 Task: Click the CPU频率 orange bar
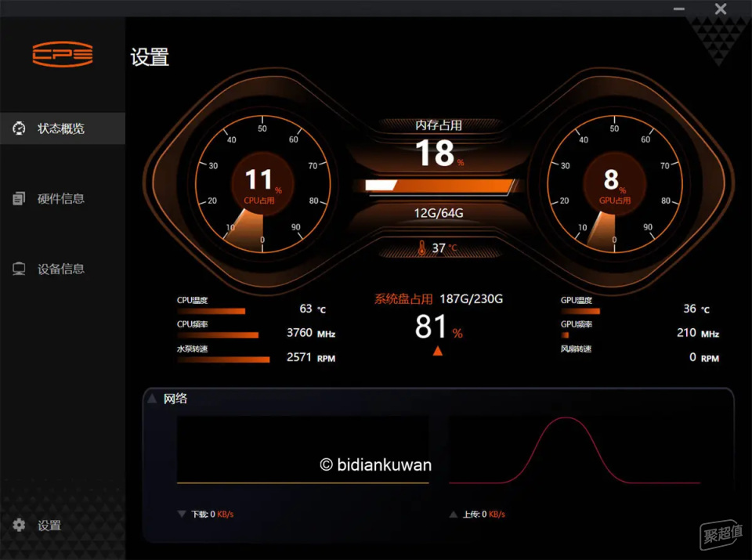coord(219,335)
